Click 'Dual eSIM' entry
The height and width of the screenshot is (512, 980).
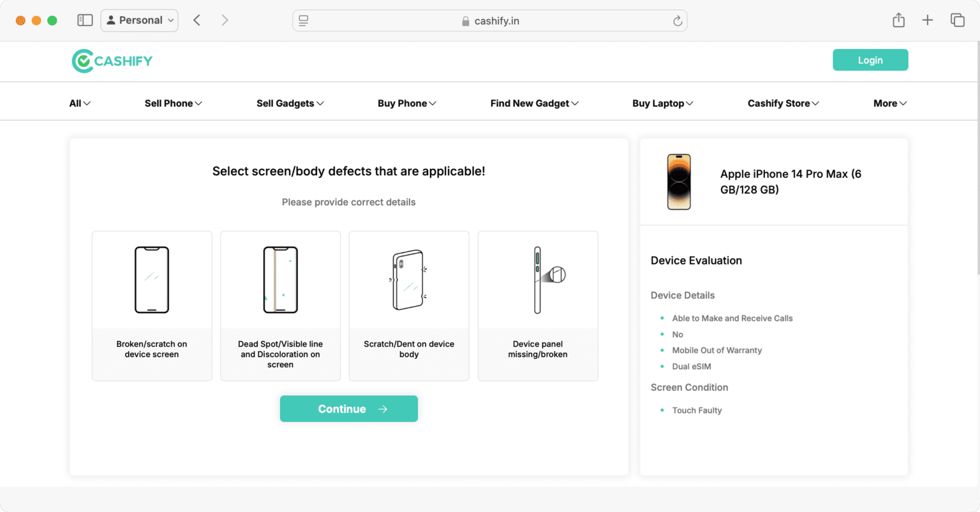691,366
